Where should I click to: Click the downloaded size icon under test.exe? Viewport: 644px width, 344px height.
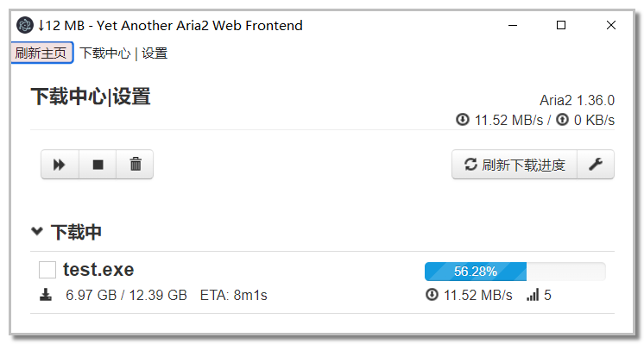click(46, 295)
